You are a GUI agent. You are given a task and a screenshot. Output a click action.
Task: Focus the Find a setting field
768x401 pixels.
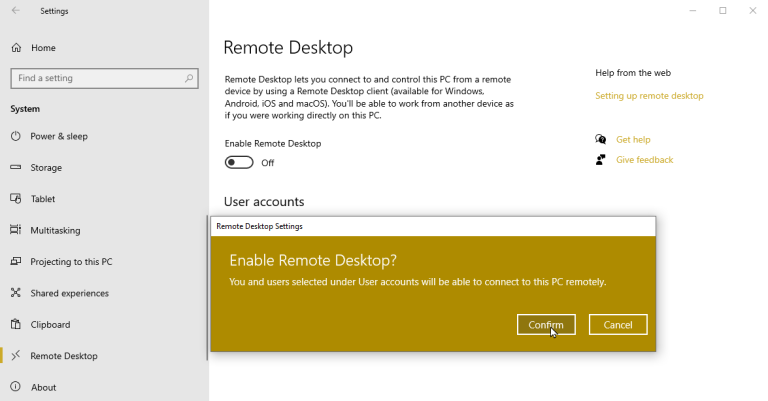tap(104, 78)
